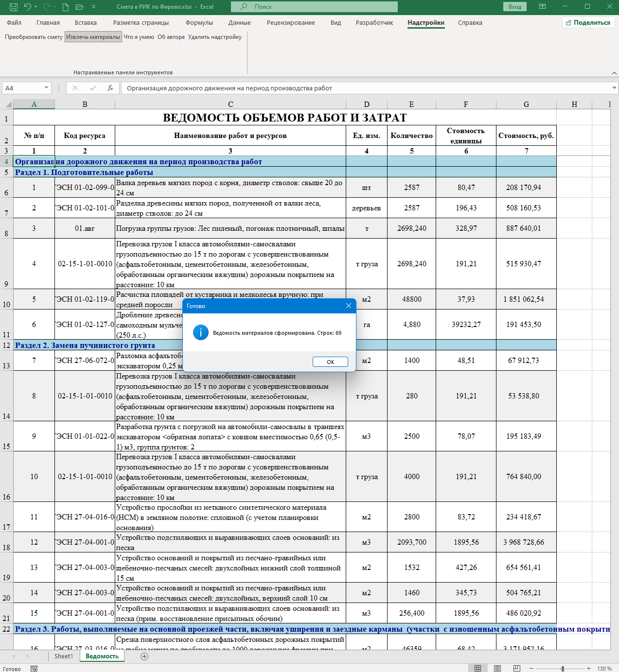This screenshot has width=619, height=672.
Task: Switch to Page Layout view in status bar
Action: pyautogui.click(x=497, y=669)
